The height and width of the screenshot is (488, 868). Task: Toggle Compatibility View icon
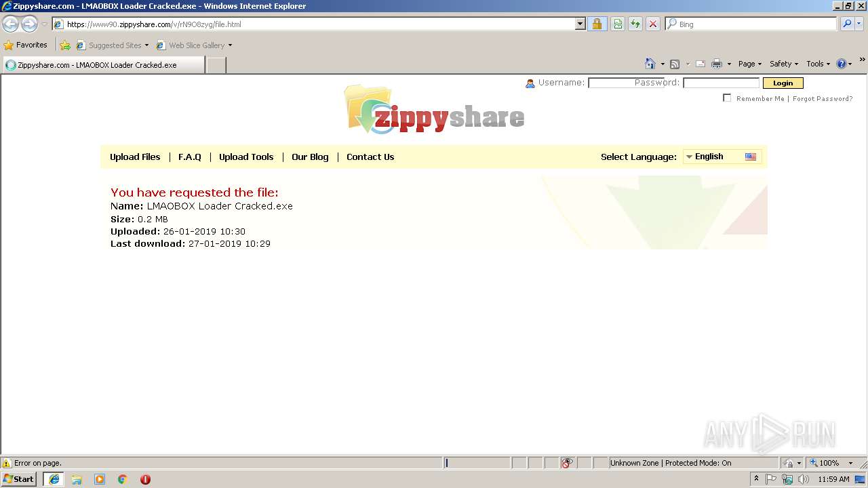pos(618,24)
